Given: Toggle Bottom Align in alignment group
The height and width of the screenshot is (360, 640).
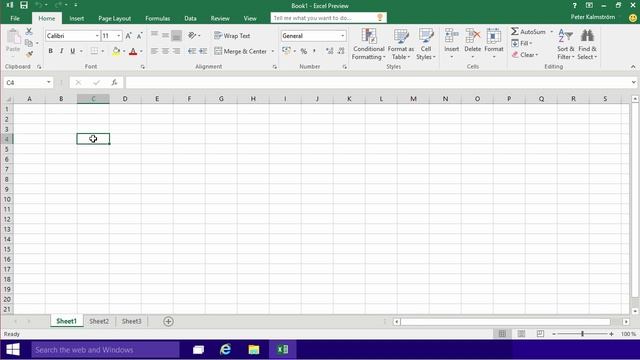Looking at the screenshot, I should pos(176,36).
